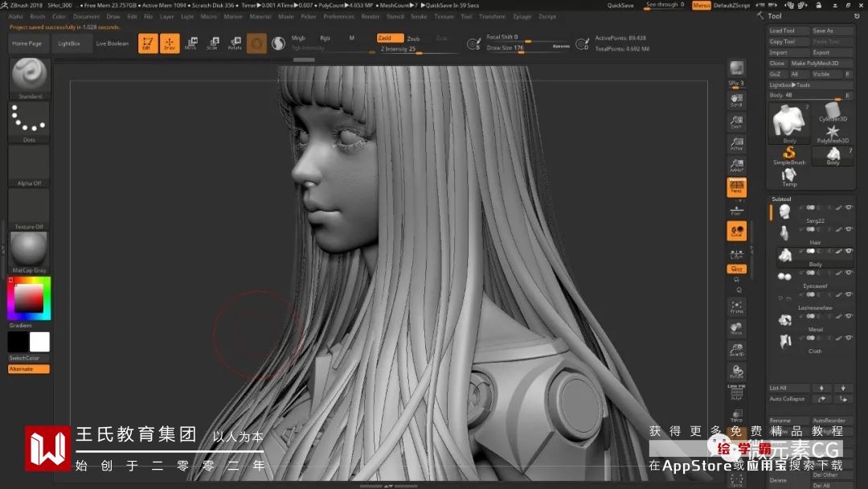The width and height of the screenshot is (868, 489).
Task: Click the Rotate view navigation icon
Action: coord(736,372)
